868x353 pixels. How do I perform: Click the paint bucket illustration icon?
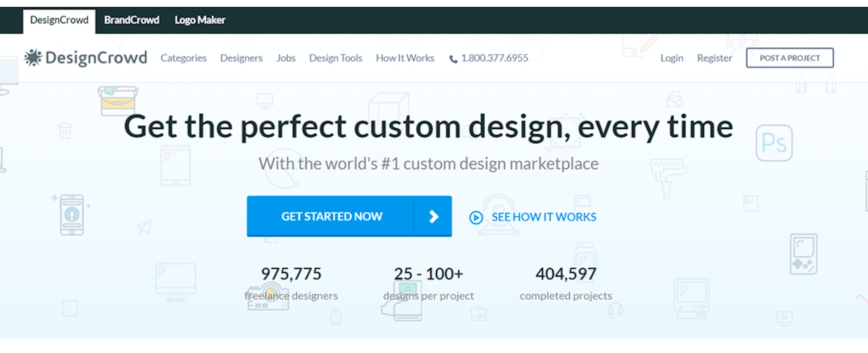pyautogui.click(x=118, y=101)
